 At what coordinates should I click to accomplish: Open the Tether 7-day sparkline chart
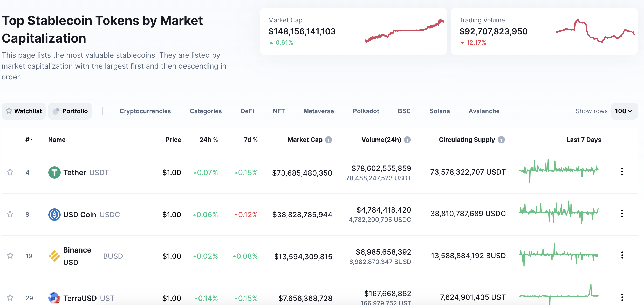pos(559,170)
